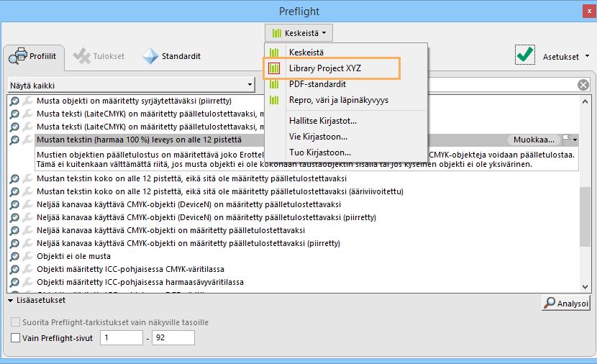Click the library icon beside Library Project XYZ
597x364 pixels.
click(274, 68)
